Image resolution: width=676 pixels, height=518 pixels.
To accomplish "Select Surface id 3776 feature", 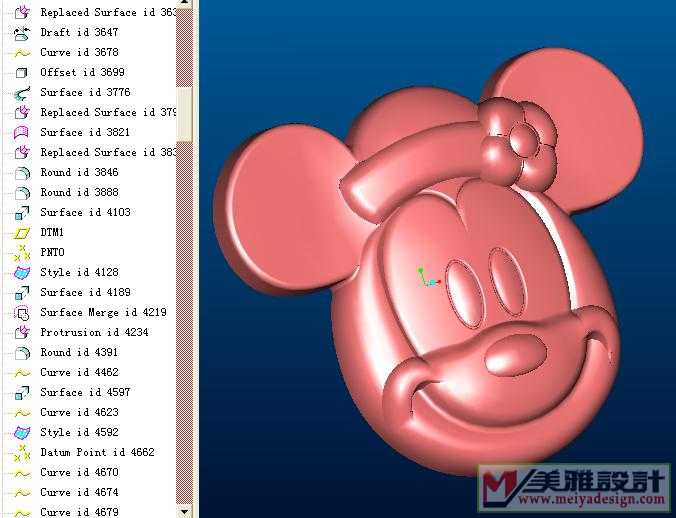I will pos(85,93).
